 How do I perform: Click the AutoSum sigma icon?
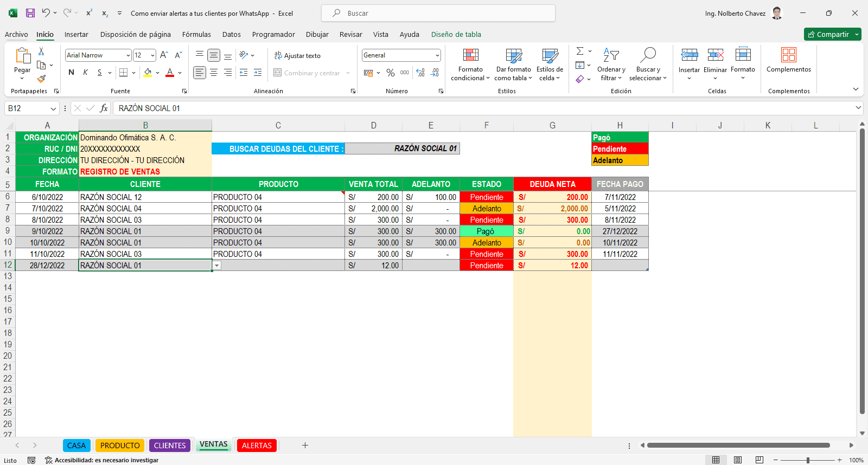point(580,51)
